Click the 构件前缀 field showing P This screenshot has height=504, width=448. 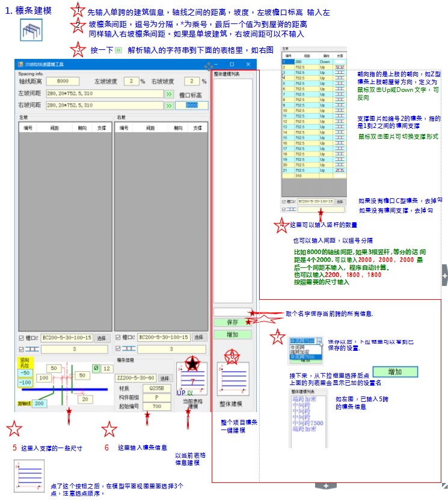coord(157,398)
